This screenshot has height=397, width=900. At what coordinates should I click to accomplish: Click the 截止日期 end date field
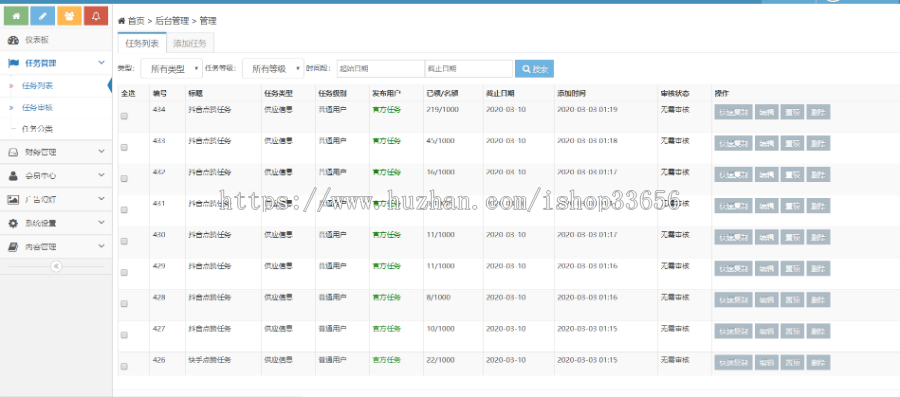(x=469, y=69)
